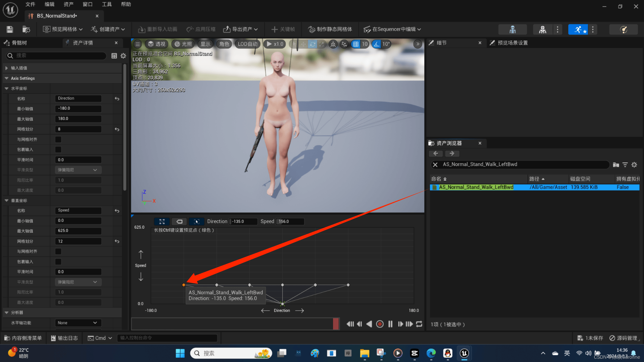Select rotate transform tool in viewport
The image size is (644, 362).
312,44
